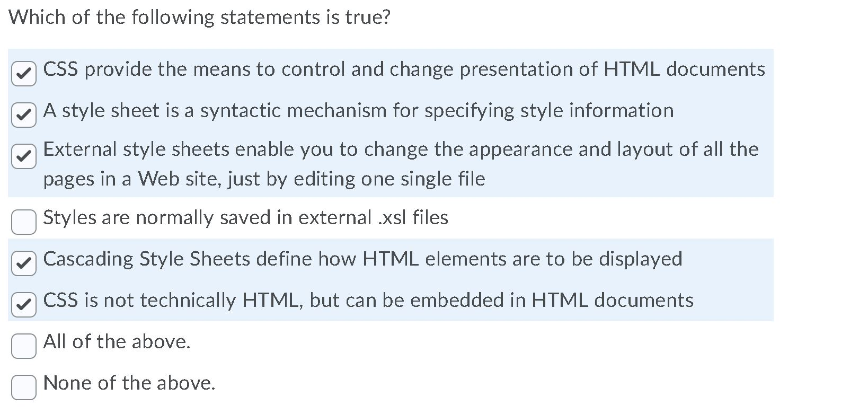The height and width of the screenshot is (414, 868).
Task: Select the None of the above label
Action: 129,383
